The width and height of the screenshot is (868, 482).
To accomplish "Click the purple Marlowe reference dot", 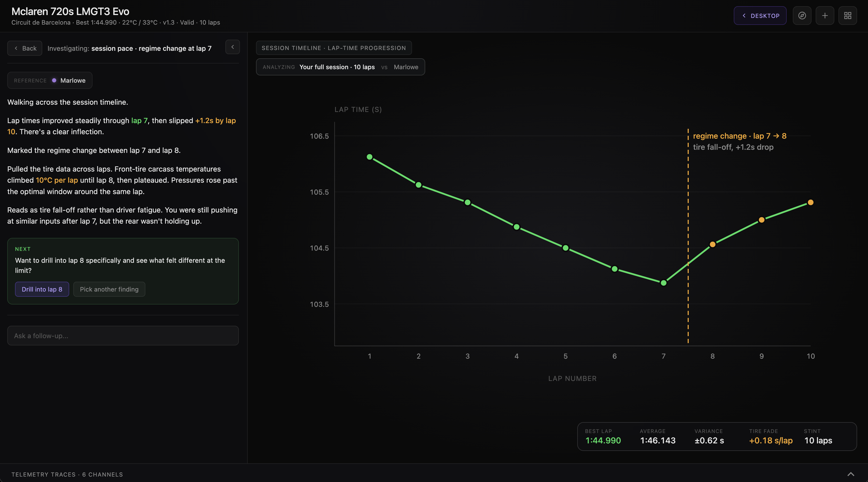I will pyautogui.click(x=54, y=80).
